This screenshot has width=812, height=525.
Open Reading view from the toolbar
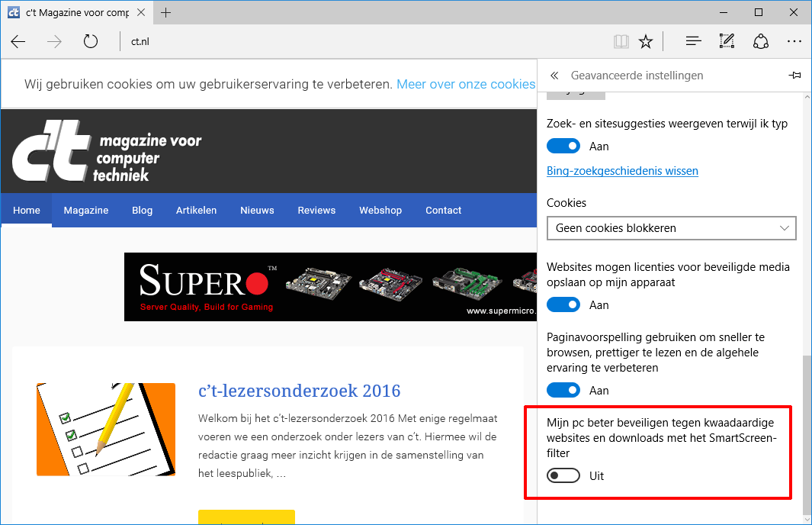[x=621, y=41]
